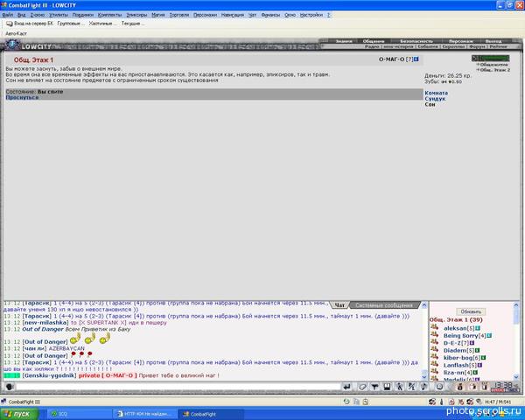This screenshot has width=525, height=420.
Task: Open the Персонажи menu
Action: coord(206,15)
